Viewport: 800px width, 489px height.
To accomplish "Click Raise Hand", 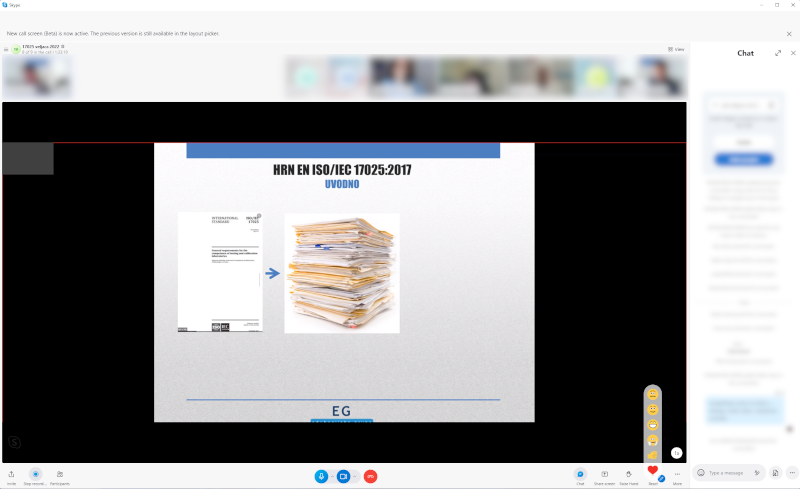I will [x=629, y=474].
